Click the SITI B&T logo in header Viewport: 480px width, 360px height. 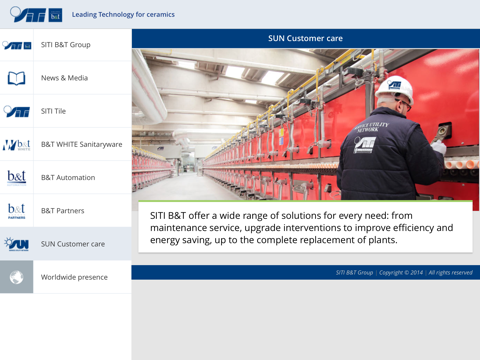pyautogui.click(x=36, y=14)
